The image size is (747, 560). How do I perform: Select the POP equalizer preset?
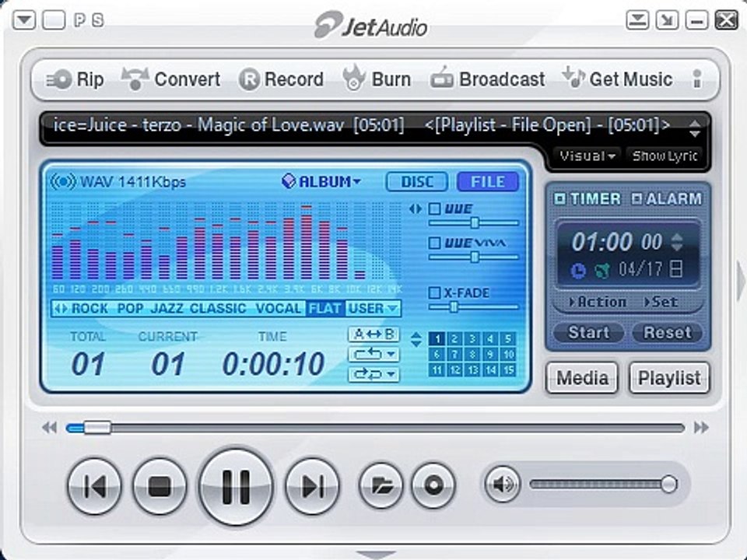(130, 309)
